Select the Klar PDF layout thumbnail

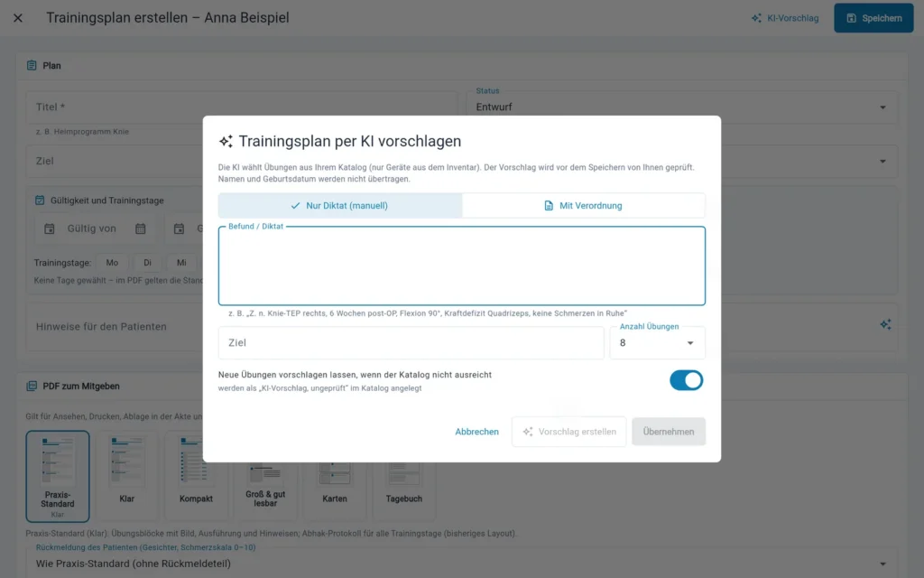126,477
